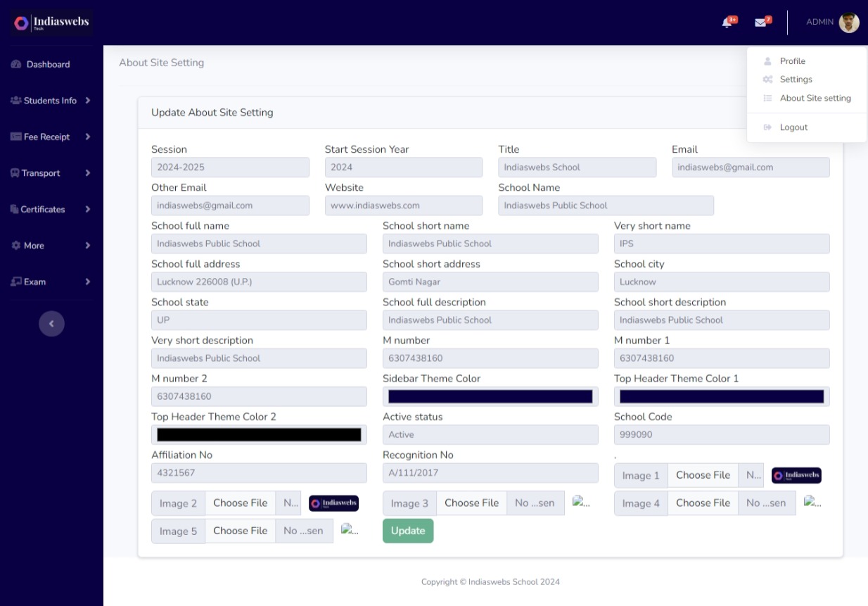Screen dimensions: 868x606
Task: Expand the Transport menu chevron
Action: (x=88, y=173)
